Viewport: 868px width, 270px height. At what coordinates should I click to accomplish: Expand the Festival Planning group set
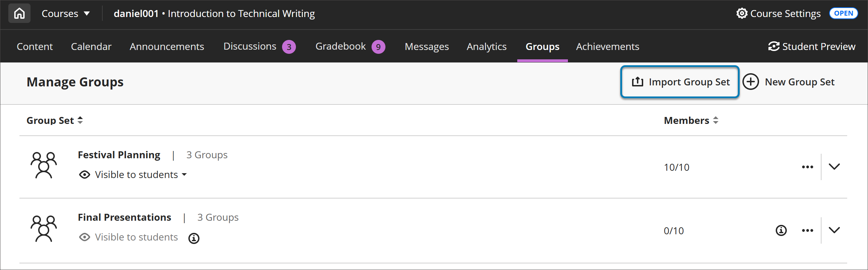click(x=834, y=167)
